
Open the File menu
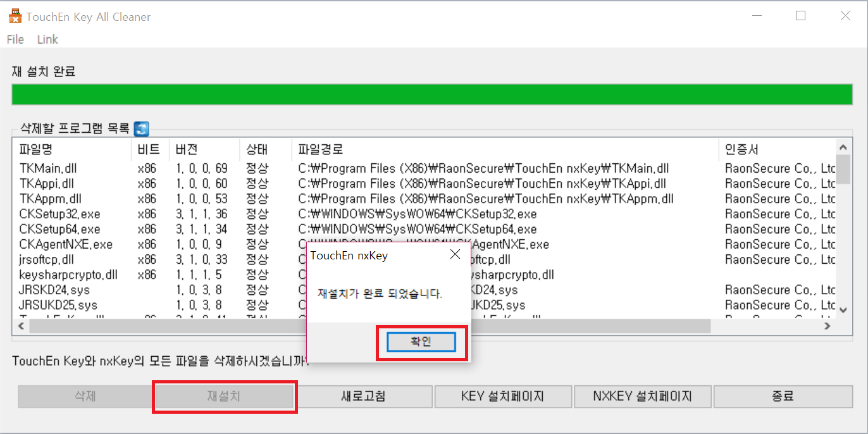(15, 39)
